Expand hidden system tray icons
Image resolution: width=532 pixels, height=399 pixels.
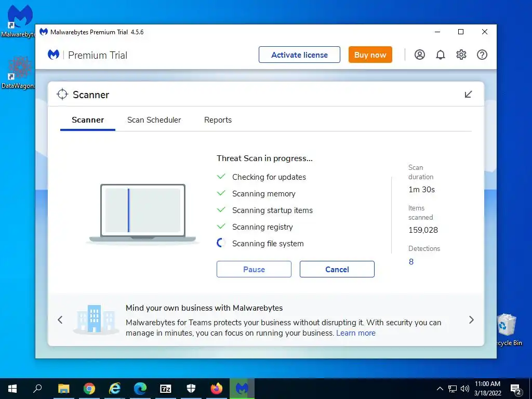(x=440, y=389)
